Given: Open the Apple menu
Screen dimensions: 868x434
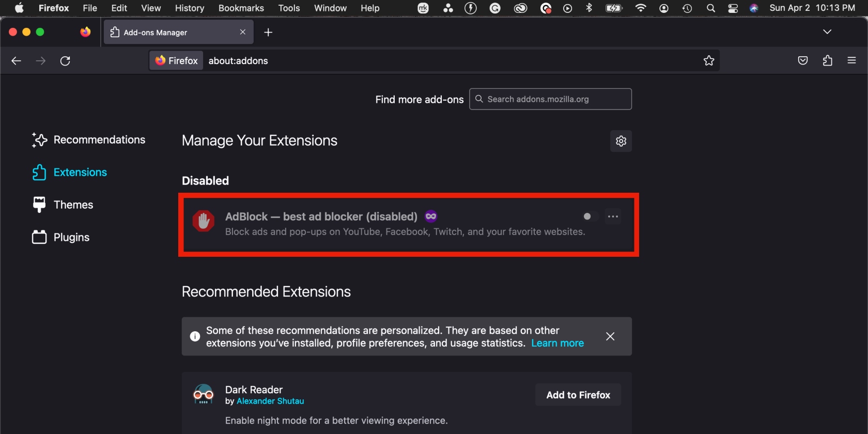Looking at the screenshot, I should [19, 8].
